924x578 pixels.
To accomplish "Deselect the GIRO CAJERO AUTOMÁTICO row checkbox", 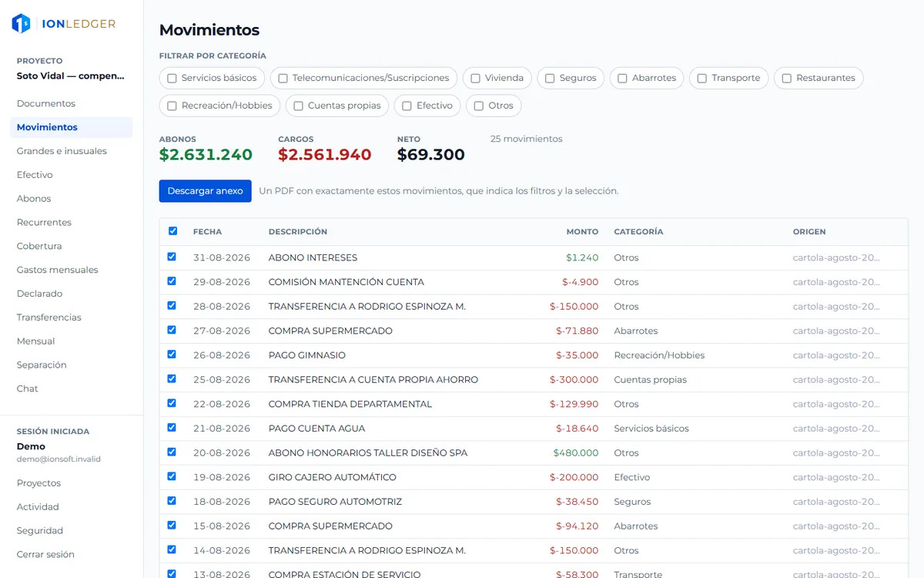I will pos(172,476).
